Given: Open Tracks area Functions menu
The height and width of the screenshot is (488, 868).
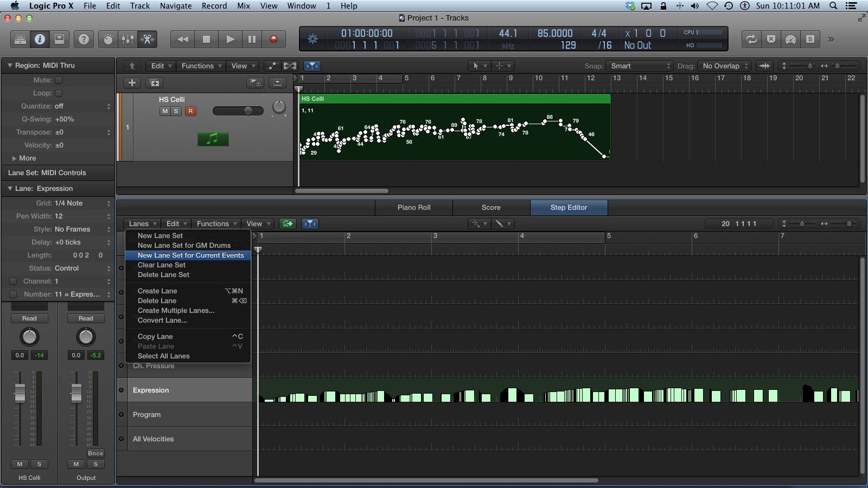Looking at the screenshot, I should click(201, 66).
